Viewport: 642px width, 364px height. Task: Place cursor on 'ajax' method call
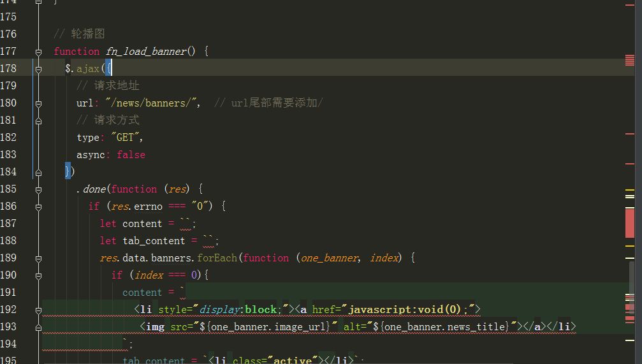(x=87, y=69)
